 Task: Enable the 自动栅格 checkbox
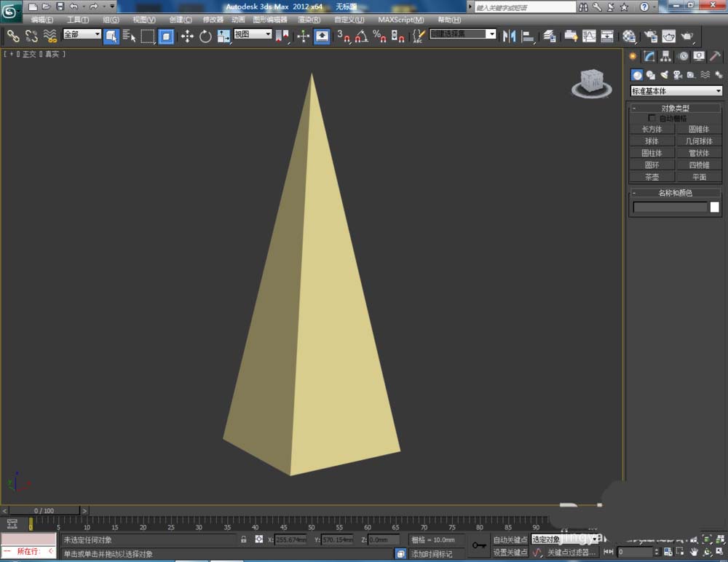652,118
